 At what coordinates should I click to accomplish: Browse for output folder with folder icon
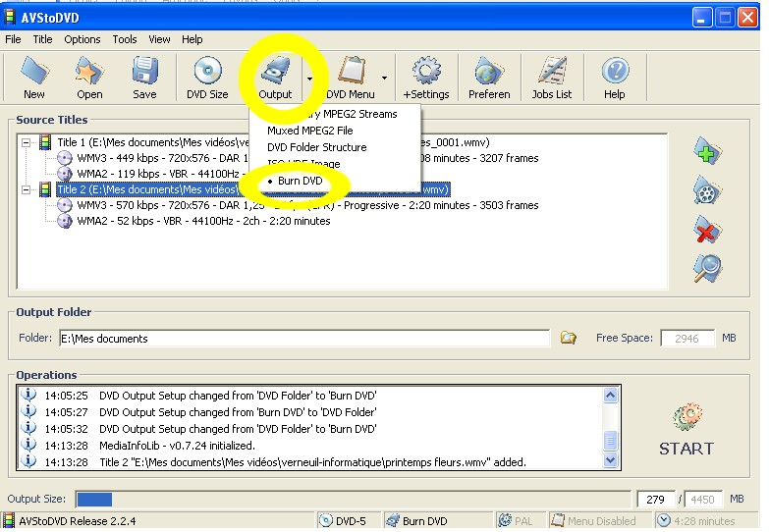click(x=568, y=338)
